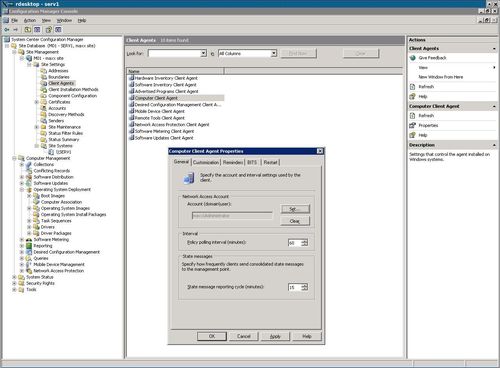Open the All Columns dropdown

pos(274,53)
